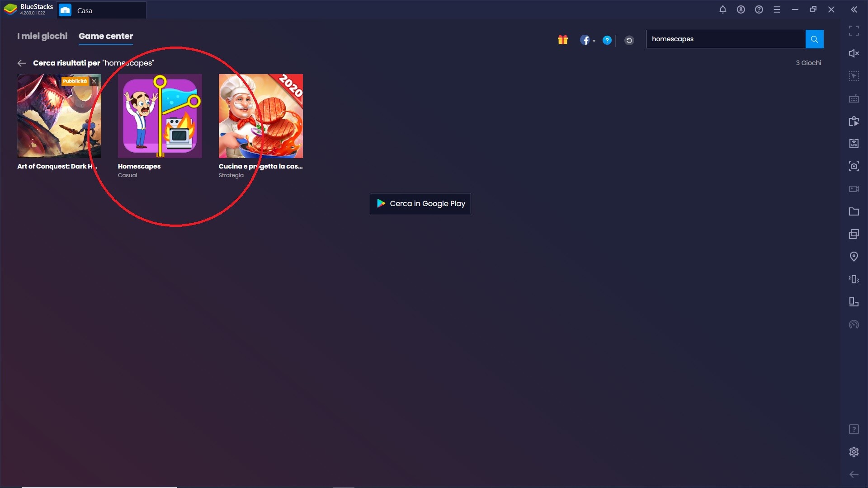Click the Homescapes title text

[x=139, y=166]
